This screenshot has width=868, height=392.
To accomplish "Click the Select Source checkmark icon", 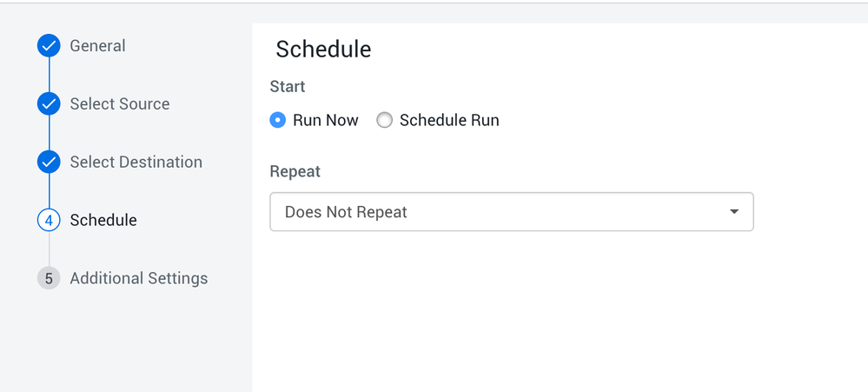I will point(49,104).
